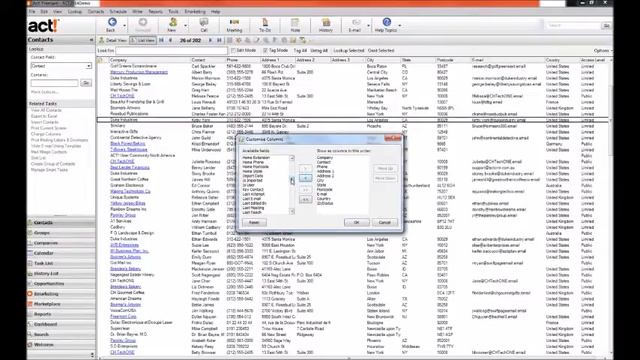Click Tag All in list toolbar
Image resolution: width=640 pixels, height=360 pixels.
click(300, 51)
